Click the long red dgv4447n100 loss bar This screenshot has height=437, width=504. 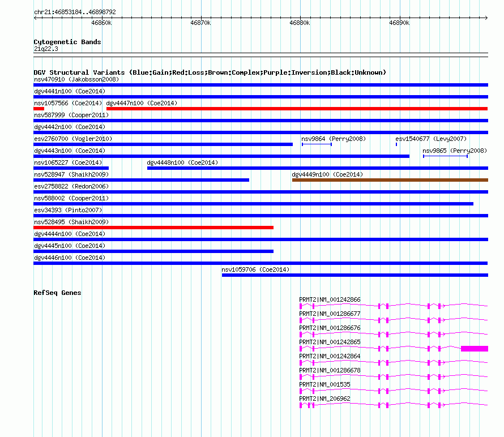click(297, 109)
